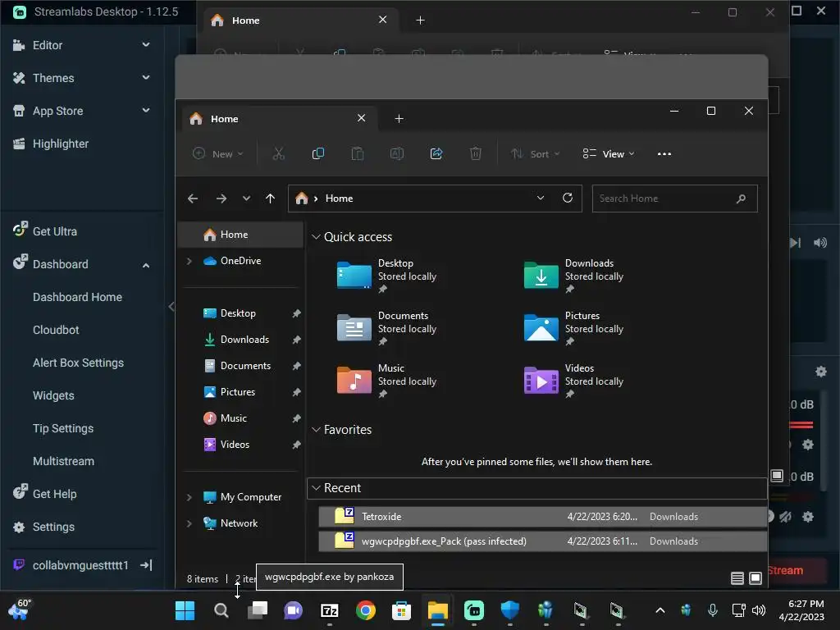The image size is (840, 630).
Task: Open the Downloads folder in Quick access
Action: [x=575, y=276]
